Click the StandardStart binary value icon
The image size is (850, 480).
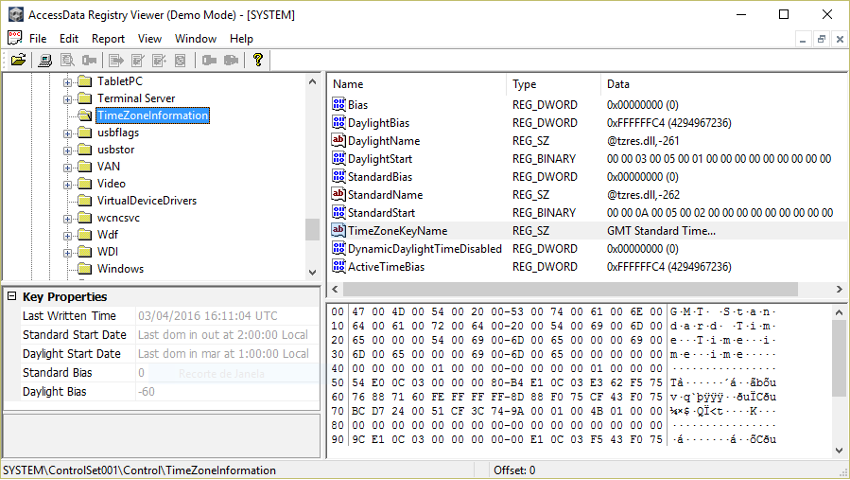pyautogui.click(x=339, y=212)
